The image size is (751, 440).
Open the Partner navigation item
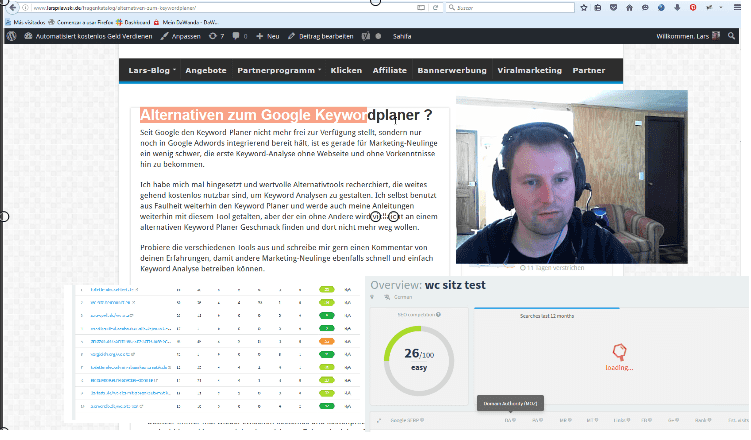(x=589, y=70)
